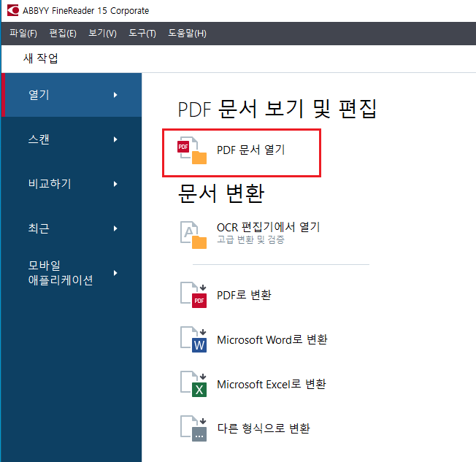Viewport: 476px width, 462px height.
Task: Open the 도구(T) menu
Action: pyautogui.click(x=142, y=33)
